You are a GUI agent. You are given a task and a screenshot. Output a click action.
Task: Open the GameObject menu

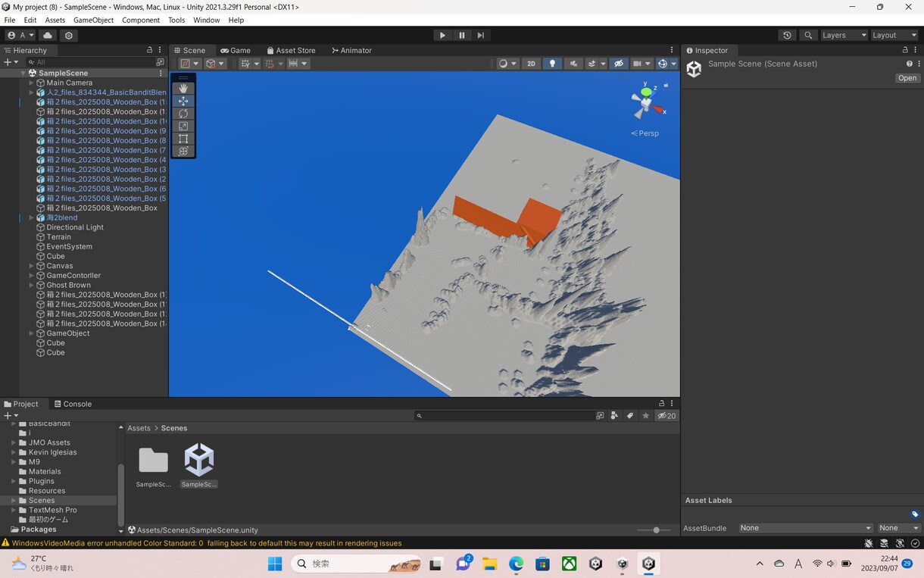pyautogui.click(x=93, y=20)
